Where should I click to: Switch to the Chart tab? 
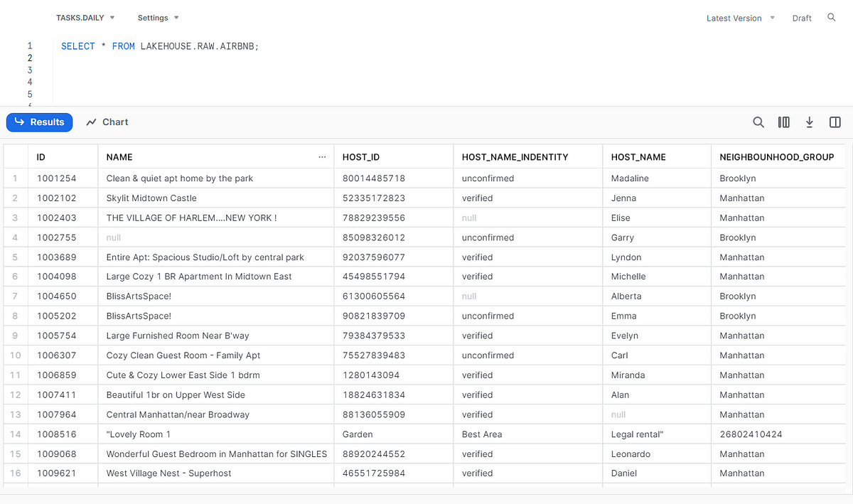[107, 122]
